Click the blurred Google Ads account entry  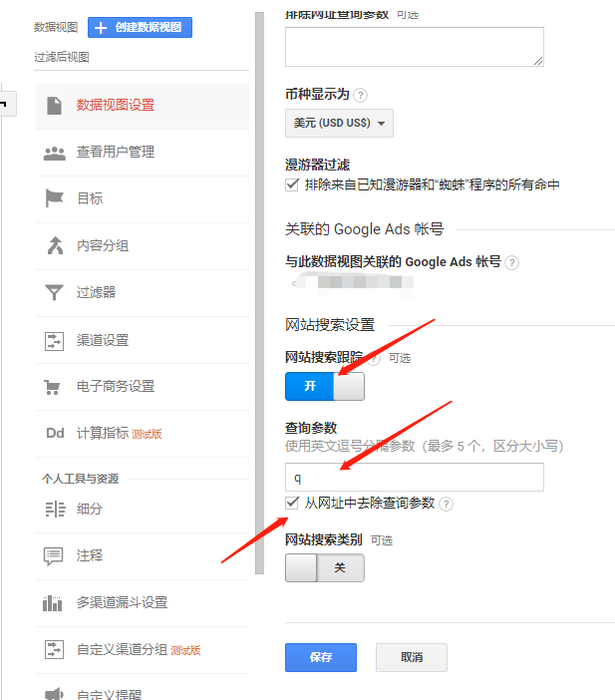pyautogui.click(x=353, y=282)
